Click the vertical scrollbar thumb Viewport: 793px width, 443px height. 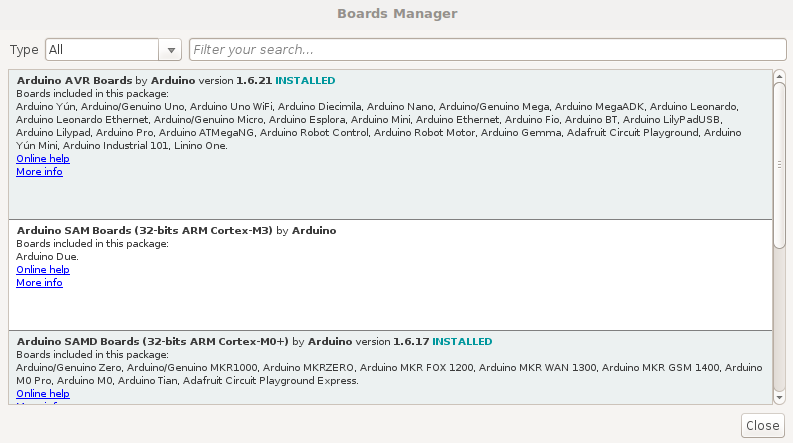(x=779, y=165)
